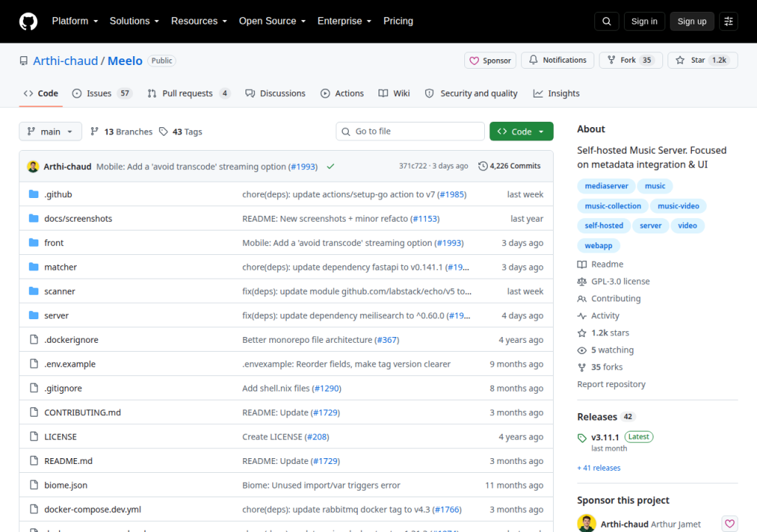Open the search magnifier button in header
This screenshot has height=532, width=757.
[x=607, y=21]
